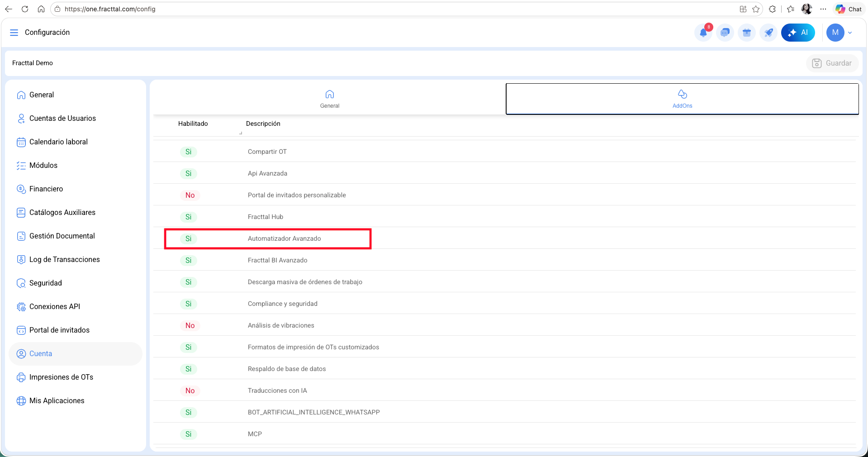Screen dimensions: 868x457
Task: Select Automatizador Avanzado row text
Action: coord(285,239)
